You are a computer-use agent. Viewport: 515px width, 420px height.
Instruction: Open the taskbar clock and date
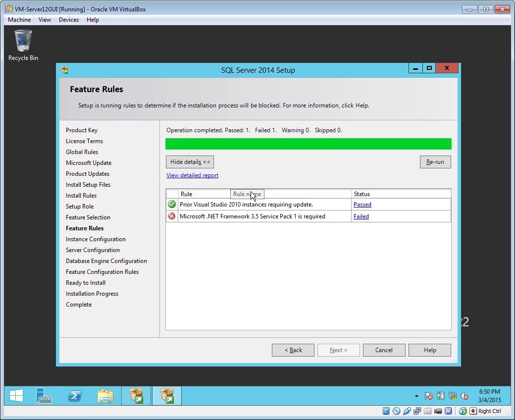(489, 396)
